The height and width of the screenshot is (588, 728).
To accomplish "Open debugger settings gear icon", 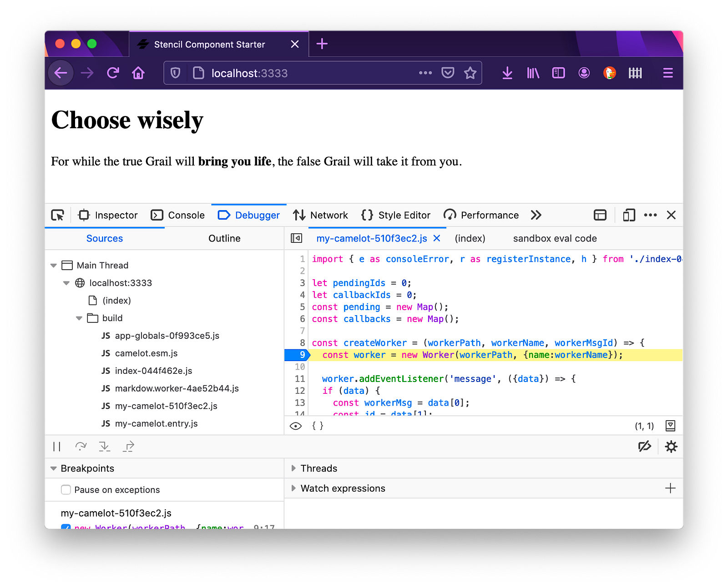I will 671,447.
